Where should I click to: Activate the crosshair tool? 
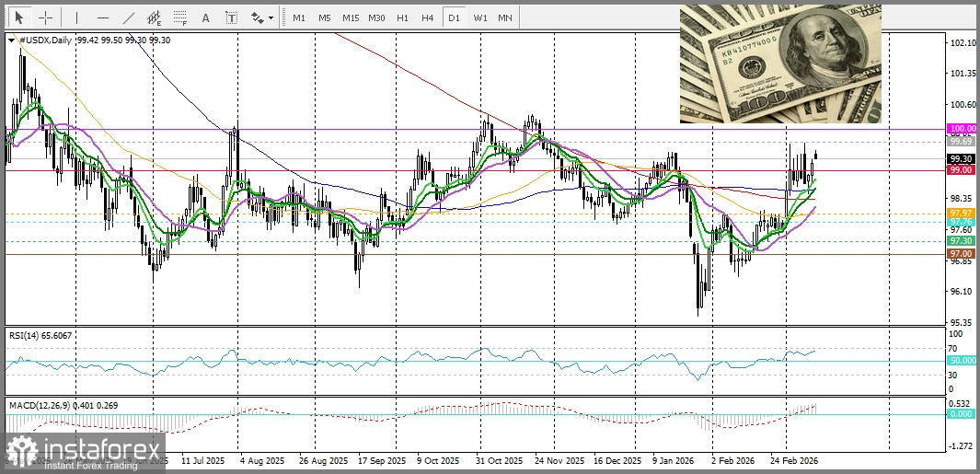click(45, 17)
